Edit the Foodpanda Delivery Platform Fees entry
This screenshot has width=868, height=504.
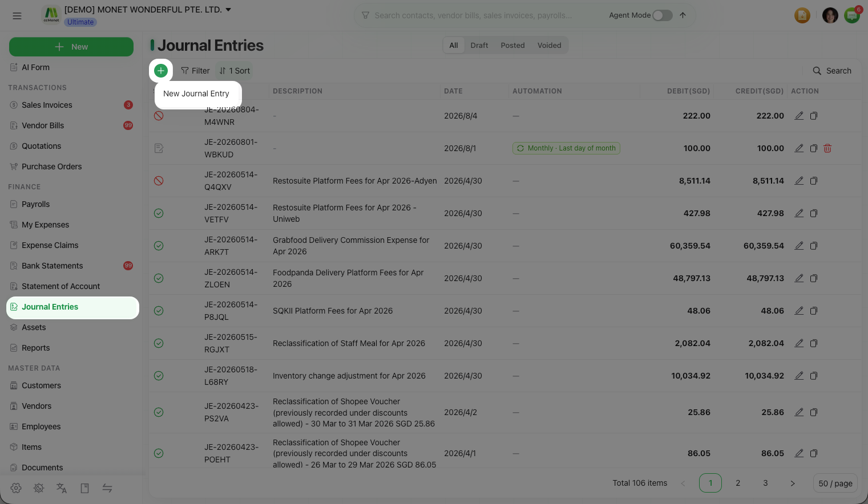click(x=799, y=278)
